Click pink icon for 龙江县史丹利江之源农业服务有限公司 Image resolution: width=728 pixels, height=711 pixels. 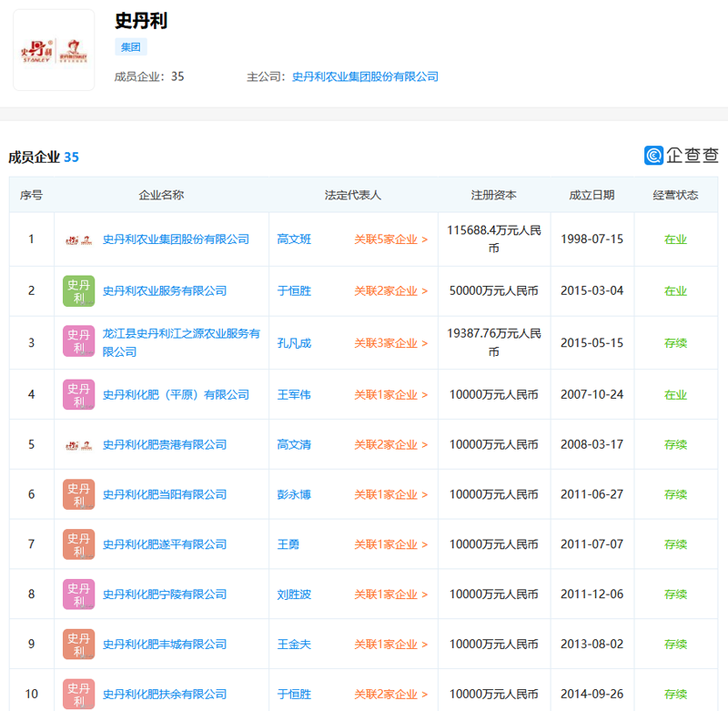tap(79, 341)
